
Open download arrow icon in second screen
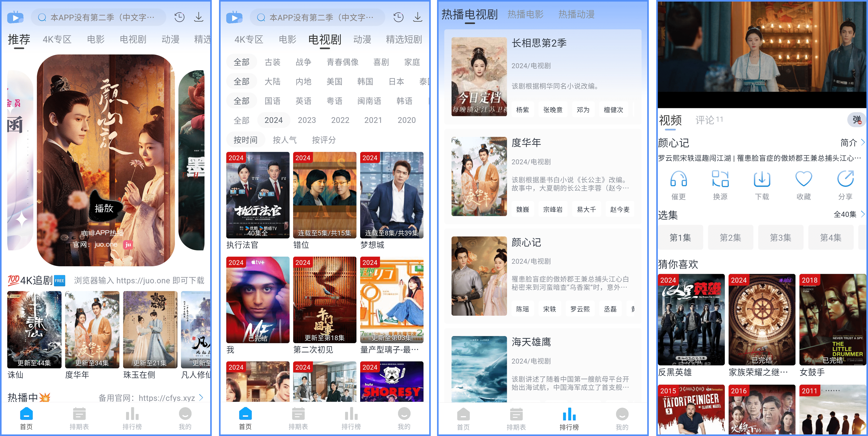pos(417,17)
